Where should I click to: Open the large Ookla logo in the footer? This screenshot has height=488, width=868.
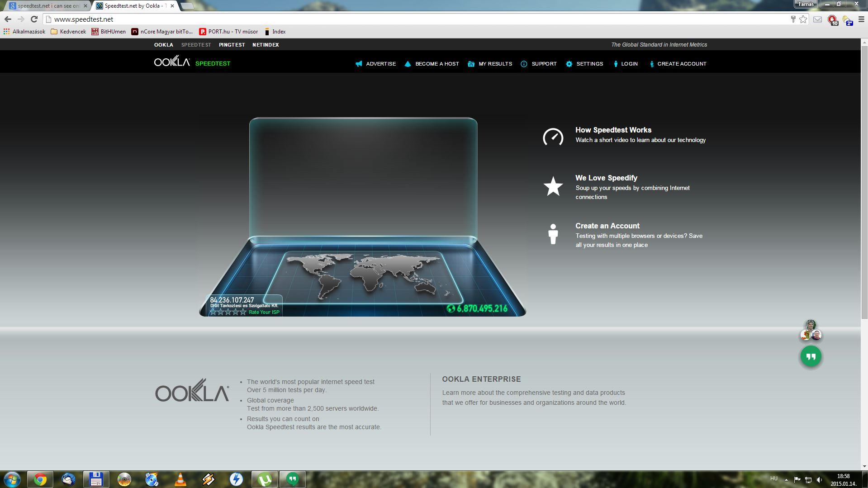coord(192,390)
